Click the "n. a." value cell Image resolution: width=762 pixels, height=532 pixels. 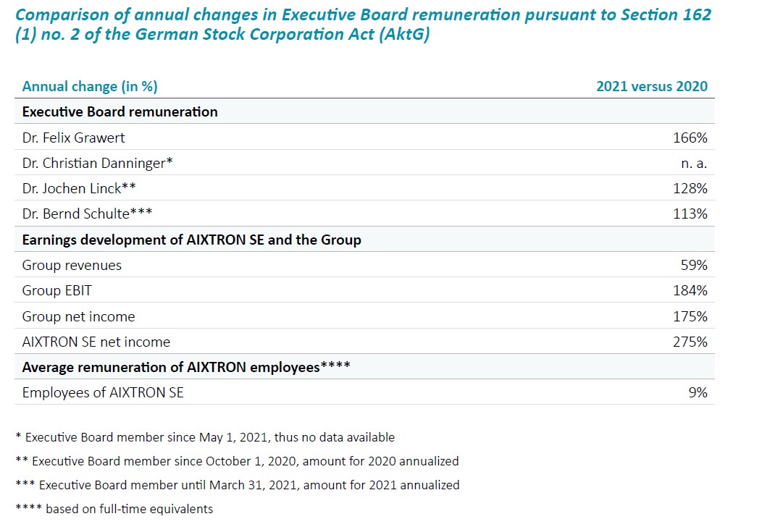click(695, 164)
